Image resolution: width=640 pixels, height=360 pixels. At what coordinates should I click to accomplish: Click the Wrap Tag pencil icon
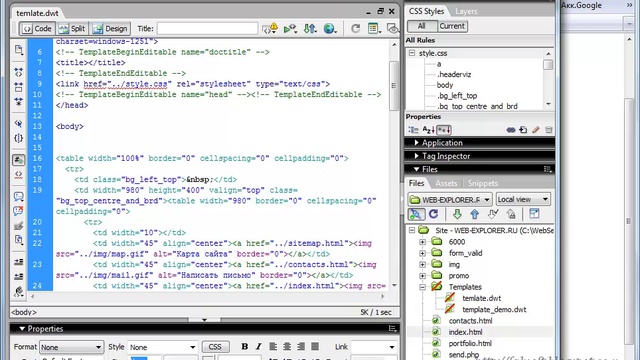pos(18,226)
